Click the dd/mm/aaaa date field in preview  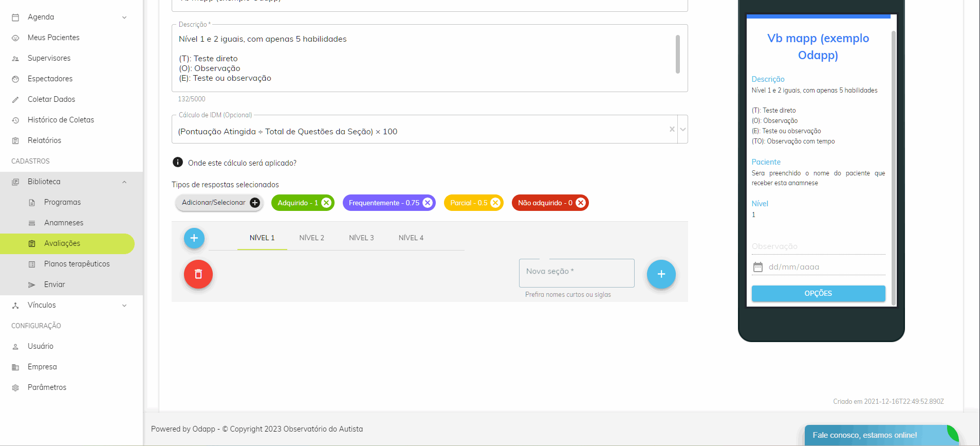pos(819,267)
